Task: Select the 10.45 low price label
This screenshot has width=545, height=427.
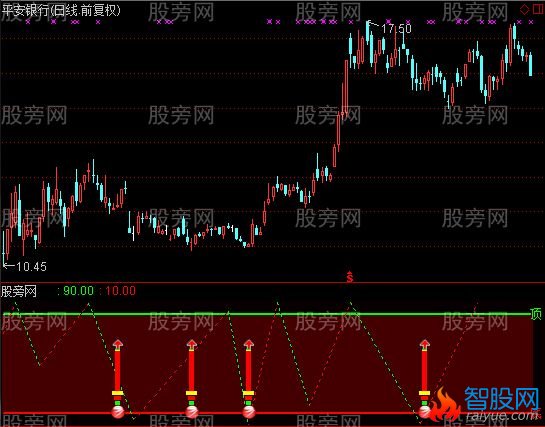Action: pyautogui.click(x=31, y=266)
